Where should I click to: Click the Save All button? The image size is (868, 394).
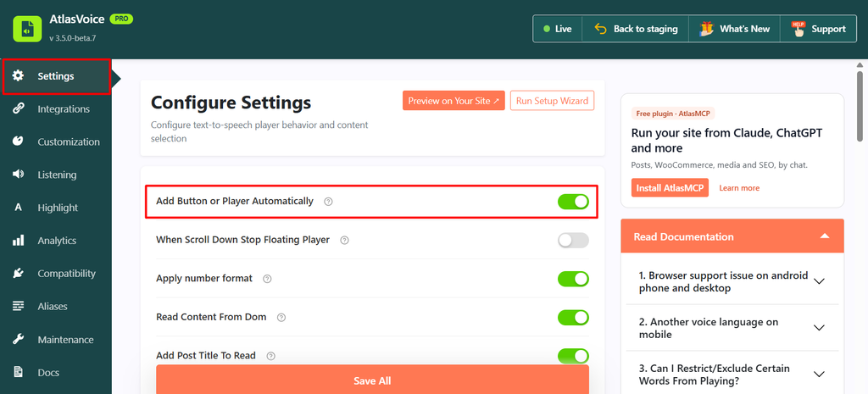[372, 380]
